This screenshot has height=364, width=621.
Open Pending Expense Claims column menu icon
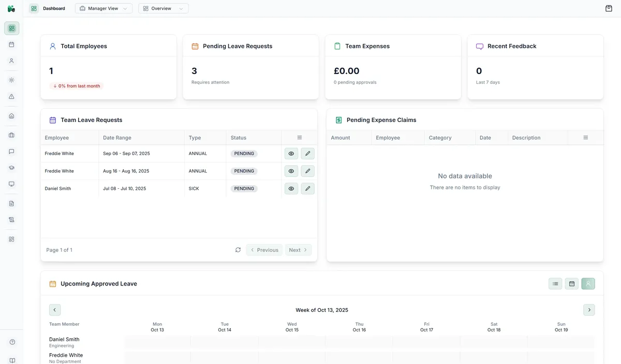pyautogui.click(x=585, y=138)
